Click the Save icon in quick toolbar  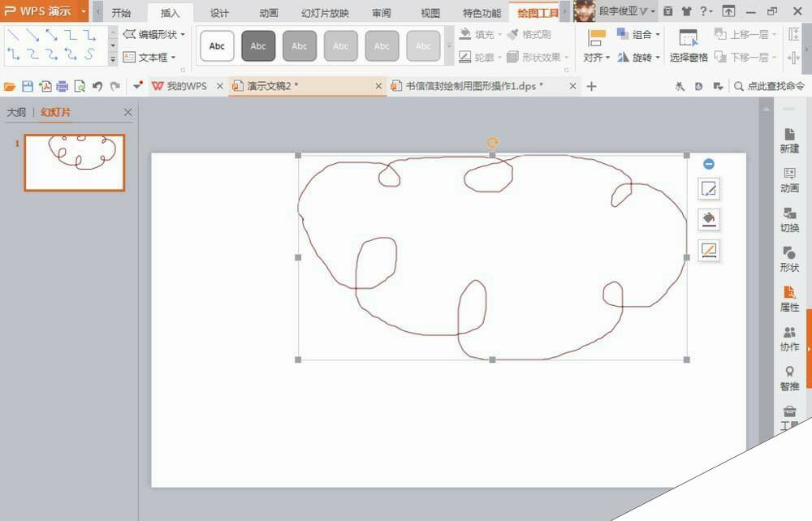28,86
